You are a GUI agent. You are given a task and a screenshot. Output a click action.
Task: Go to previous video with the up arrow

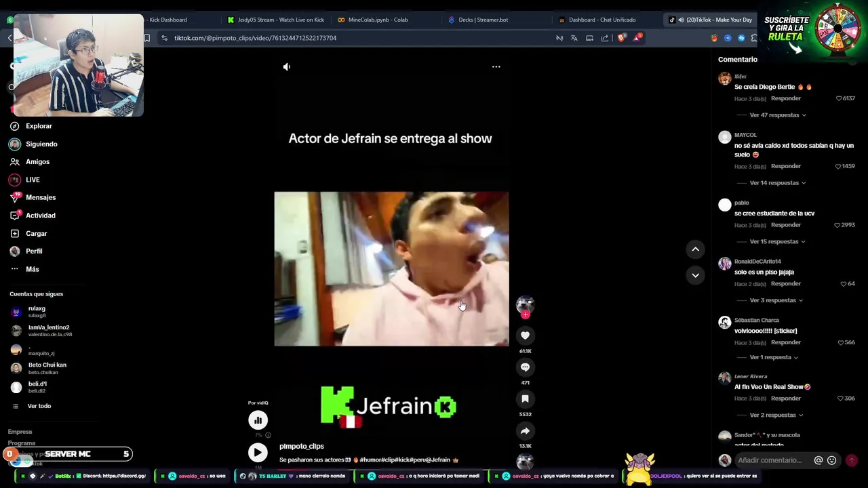click(x=695, y=249)
